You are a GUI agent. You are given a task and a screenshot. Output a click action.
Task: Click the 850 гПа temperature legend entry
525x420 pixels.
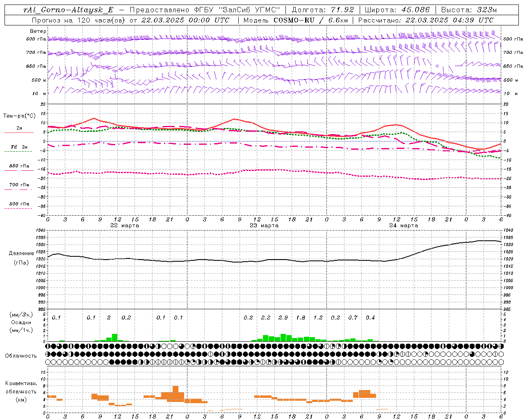pos(19,166)
